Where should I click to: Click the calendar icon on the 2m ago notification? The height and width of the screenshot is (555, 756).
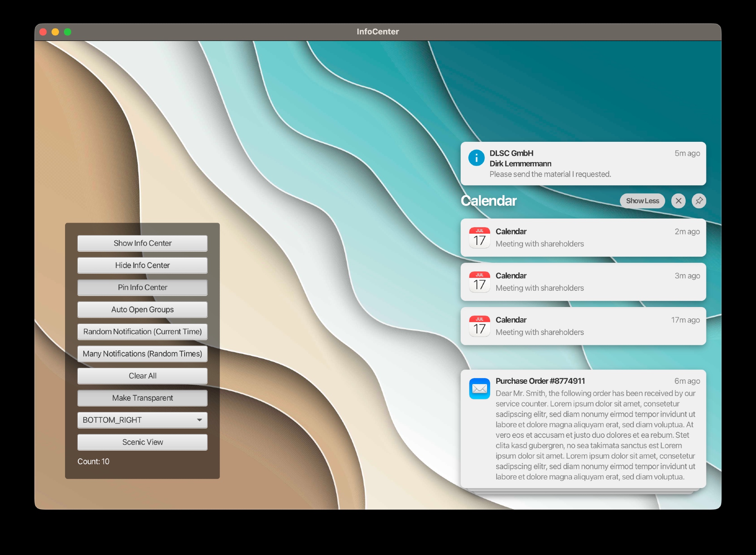[x=479, y=238]
